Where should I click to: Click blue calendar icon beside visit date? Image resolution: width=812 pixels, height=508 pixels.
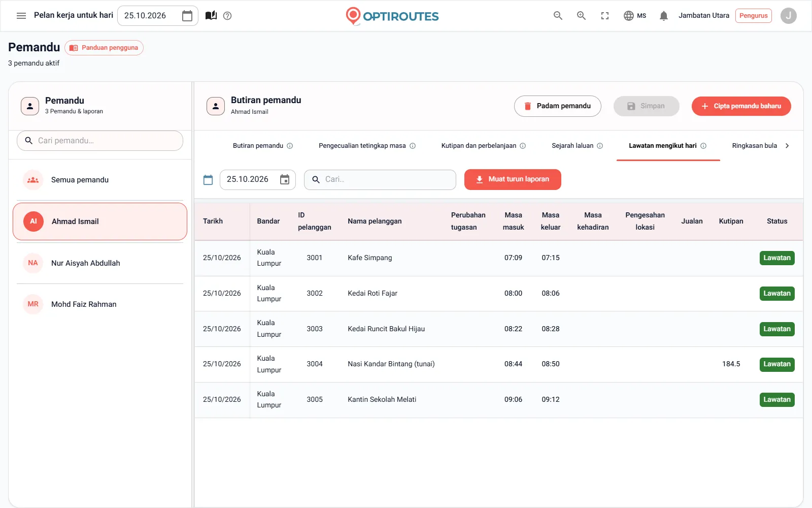pyautogui.click(x=208, y=180)
